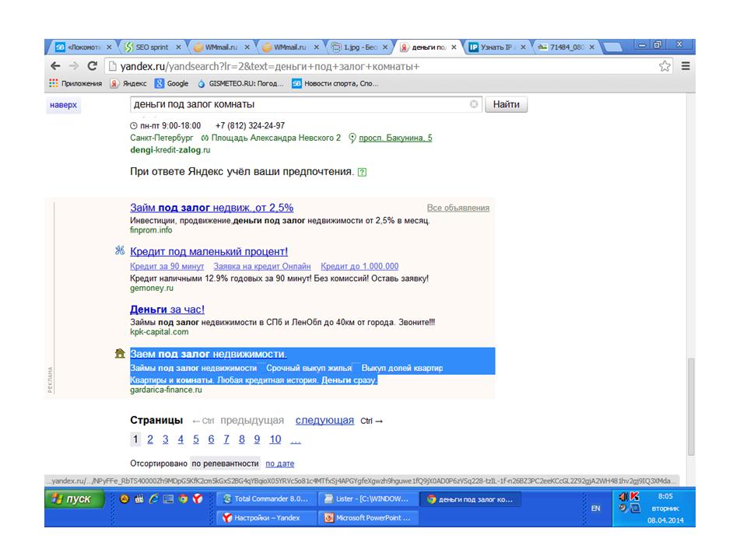
Task: Open the GISMETEO.RU bookmark
Action: pos(240,83)
